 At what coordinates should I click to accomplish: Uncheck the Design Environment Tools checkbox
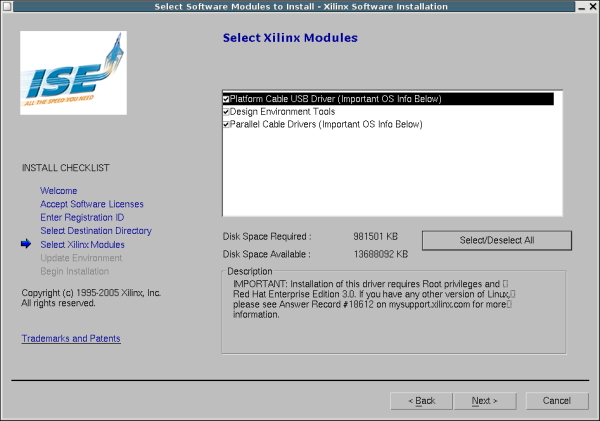[x=227, y=112]
